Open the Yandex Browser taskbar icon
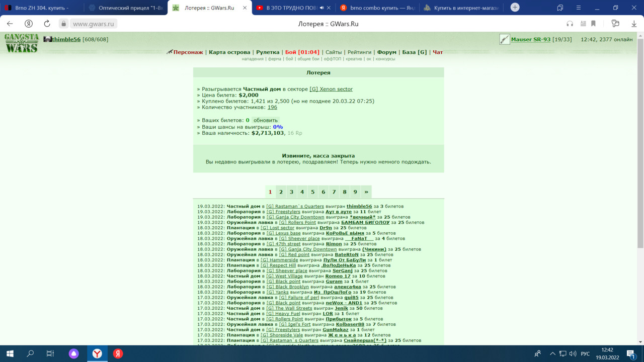 (97, 354)
